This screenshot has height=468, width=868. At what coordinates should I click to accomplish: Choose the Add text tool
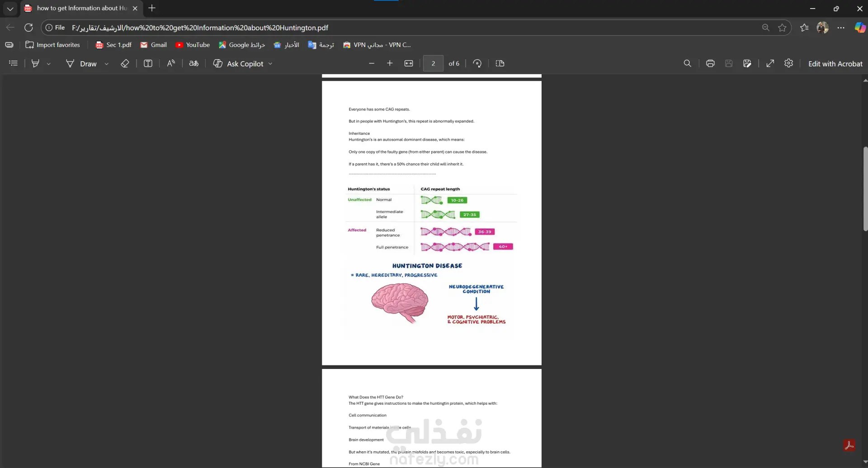point(148,64)
